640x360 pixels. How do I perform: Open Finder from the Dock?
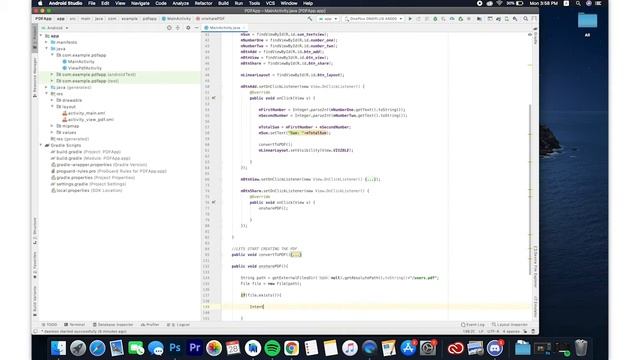point(58,348)
